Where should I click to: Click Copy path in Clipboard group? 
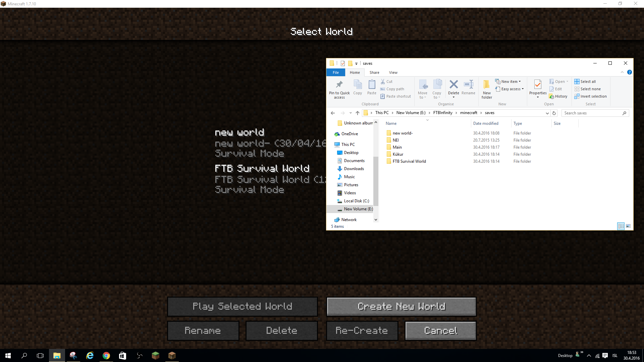[392, 89]
